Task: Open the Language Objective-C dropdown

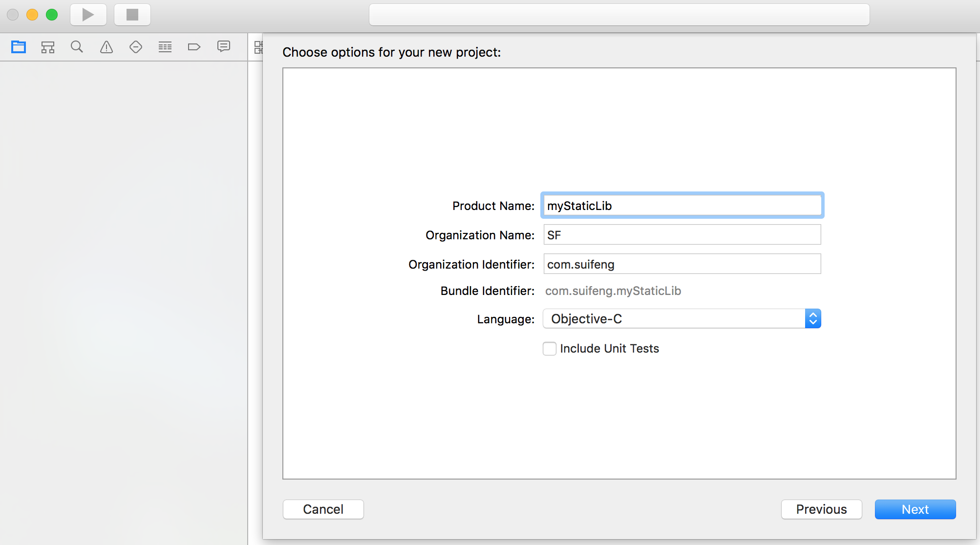Action: (674, 319)
